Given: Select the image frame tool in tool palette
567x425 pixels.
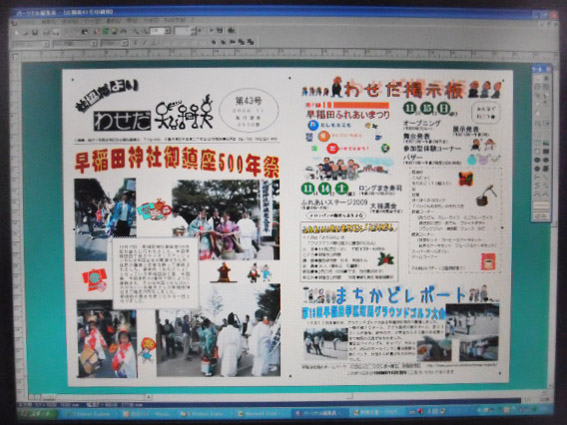Looking at the screenshot, I should tap(546, 143).
